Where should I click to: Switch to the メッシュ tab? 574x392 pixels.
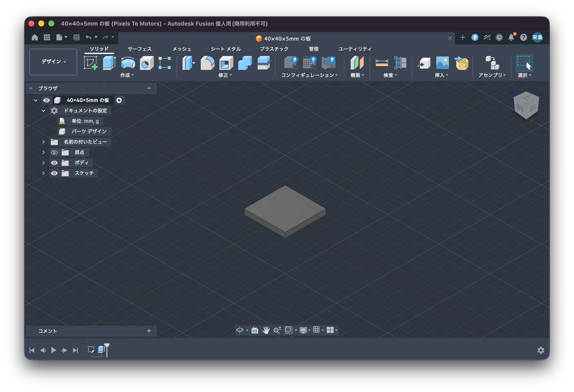[x=182, y=49]
